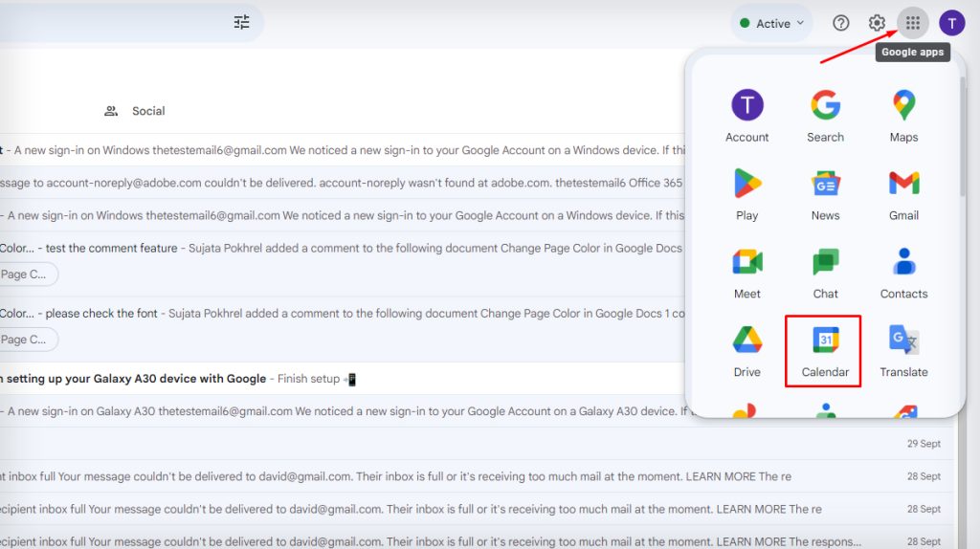Launch the Drive app
This screenshot has height=549, width=980.
click(746, 351)
